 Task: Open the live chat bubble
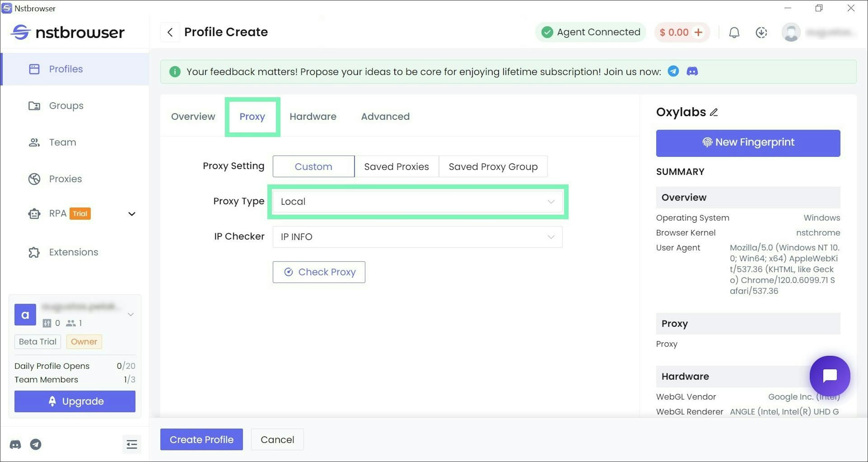[x=830, y=376]
